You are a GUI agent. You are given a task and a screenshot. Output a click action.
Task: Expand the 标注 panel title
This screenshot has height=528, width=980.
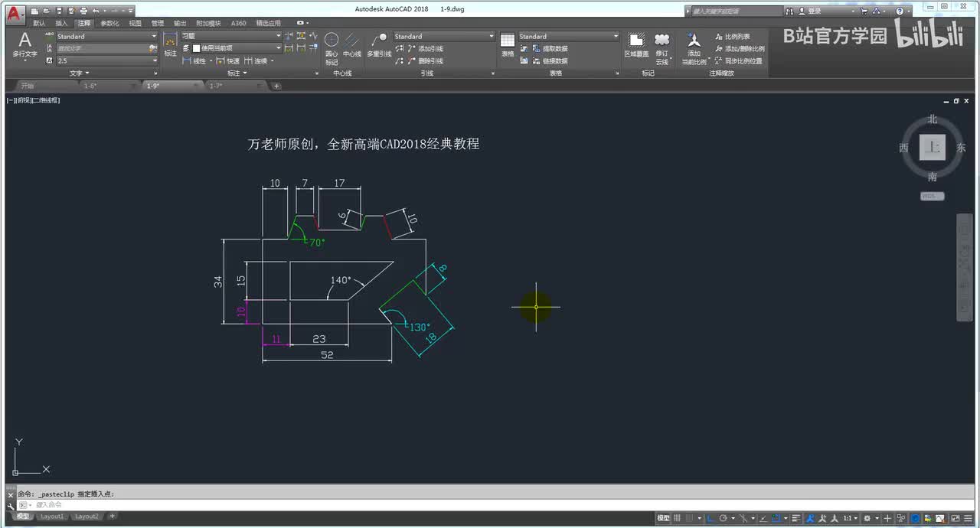click(237, 73)
